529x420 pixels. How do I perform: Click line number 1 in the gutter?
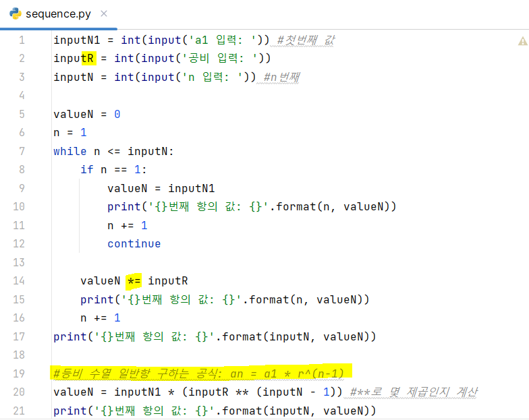click(x=22, y=40)
